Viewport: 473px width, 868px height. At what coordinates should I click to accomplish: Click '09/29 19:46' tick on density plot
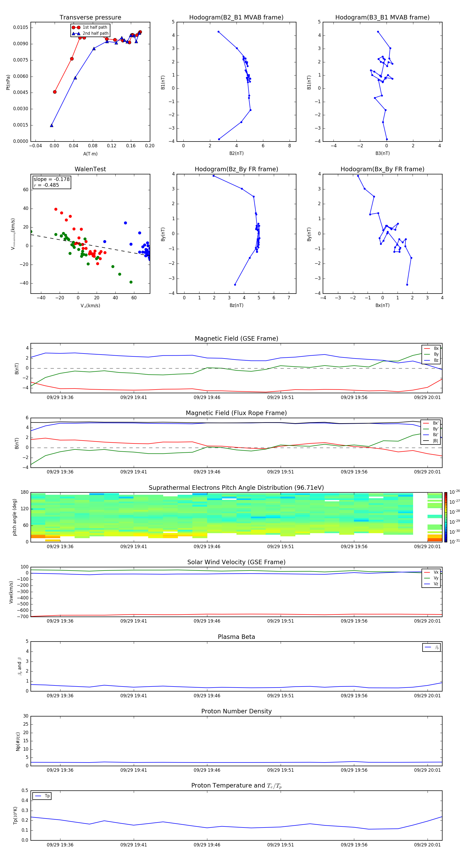click(x=207, y=770)
